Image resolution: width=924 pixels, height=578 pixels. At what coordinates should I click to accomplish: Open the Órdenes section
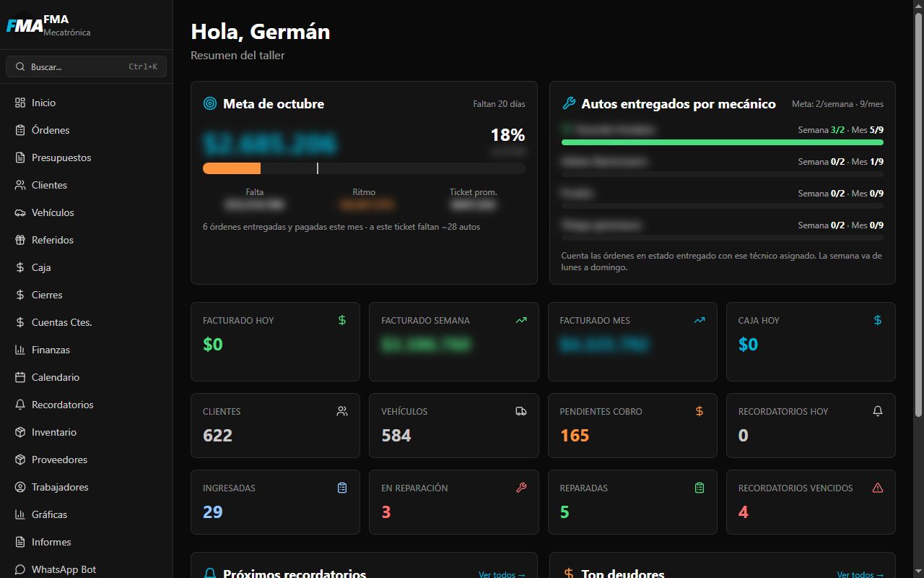(86, 130)
